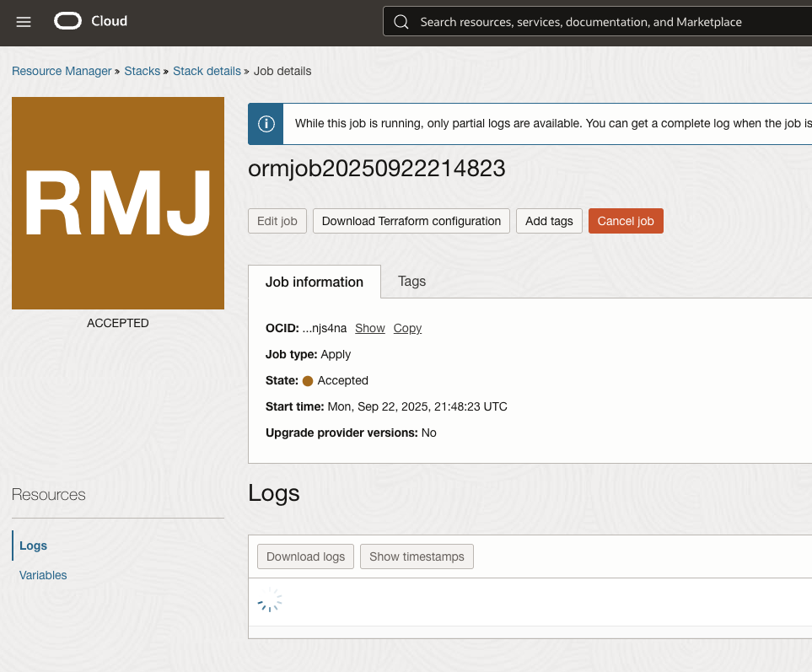This screenshot has width=812, height=672.
Task: Open the Stacks breadcrumb link
Action: click(x=142, y=71)
